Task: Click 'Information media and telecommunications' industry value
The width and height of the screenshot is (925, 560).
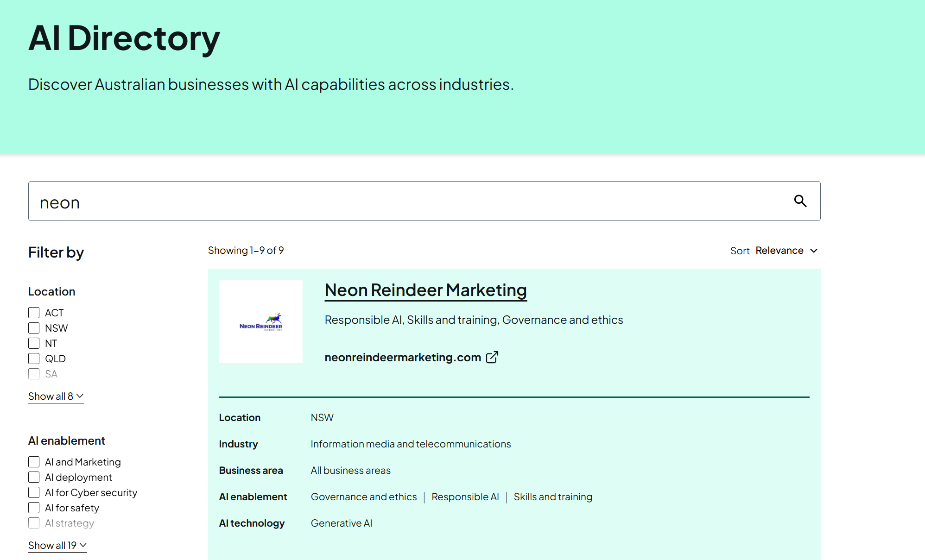Action: (x=411, y=444)
